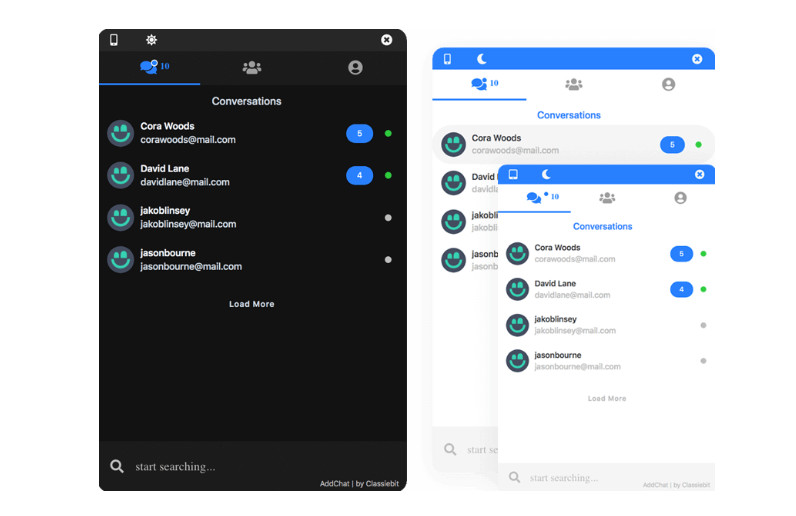Open jasonbourne conversation in front light window
The height and width of the screenshot is (516, 796).
pos(607,361)
